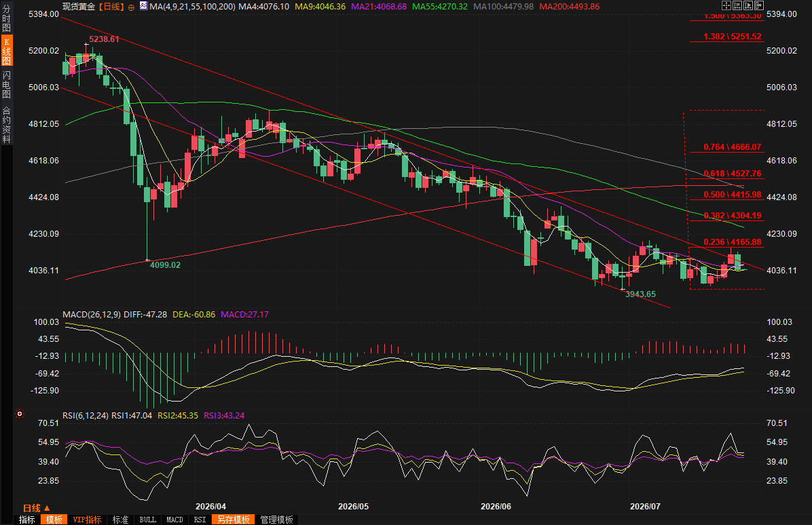812x525 pixels.
Task: Select the 模板 bottom tab
Action: (54, 520)
